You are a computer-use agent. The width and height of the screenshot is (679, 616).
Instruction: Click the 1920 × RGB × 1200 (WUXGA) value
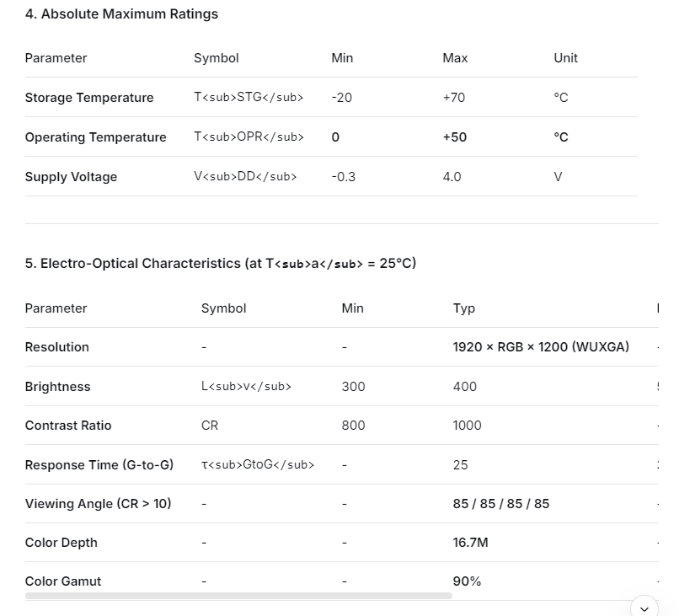(x=541, y=347)
